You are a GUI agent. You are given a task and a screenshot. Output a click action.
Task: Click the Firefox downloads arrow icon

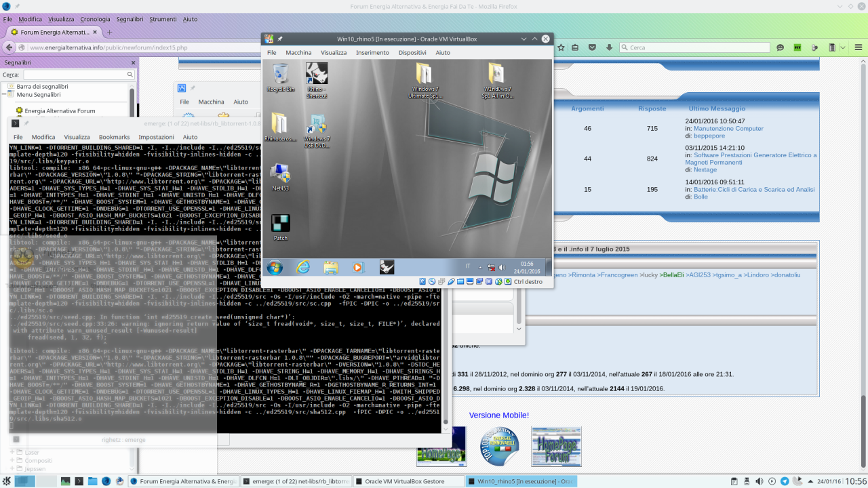pos(609,47)
